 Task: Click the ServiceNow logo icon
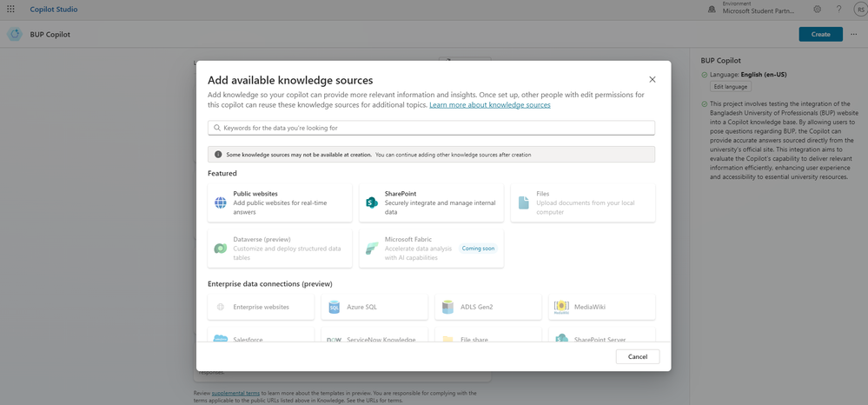[334, 340]
